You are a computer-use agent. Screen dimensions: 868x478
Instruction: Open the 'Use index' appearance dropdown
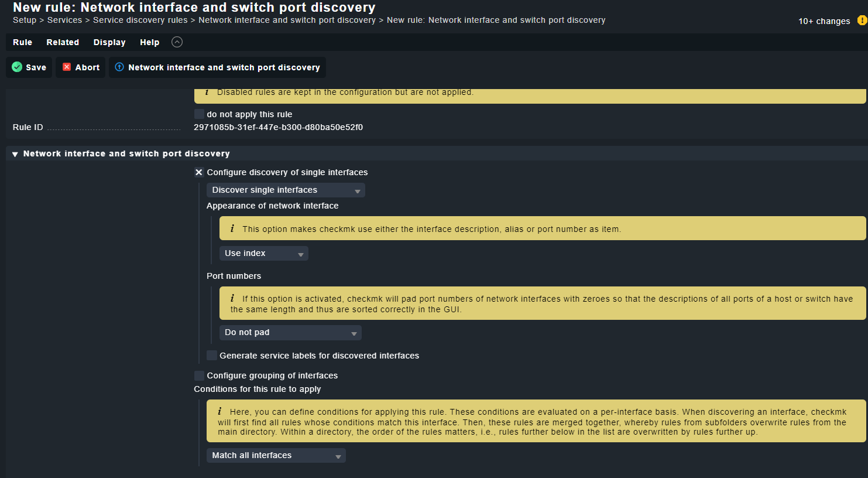click(263, 254)
